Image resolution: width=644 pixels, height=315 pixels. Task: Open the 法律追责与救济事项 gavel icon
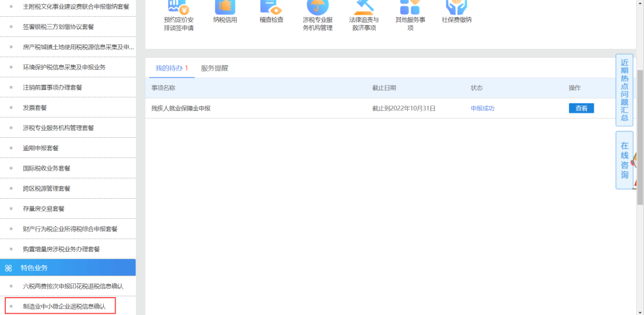364,6
